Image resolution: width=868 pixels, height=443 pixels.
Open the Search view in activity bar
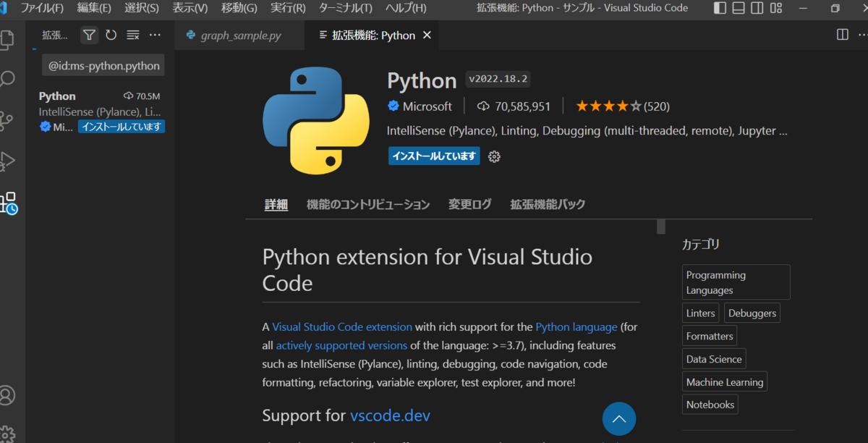pos(7,79)
